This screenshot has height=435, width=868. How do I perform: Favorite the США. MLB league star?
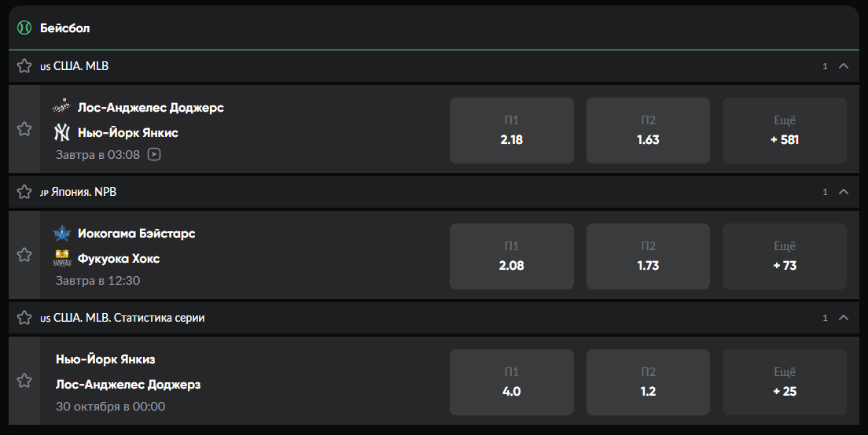pos(24,66)
